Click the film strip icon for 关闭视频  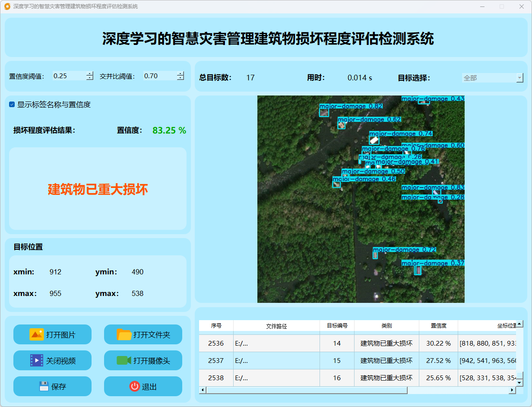pyautogui.click(x=37, y=360)
